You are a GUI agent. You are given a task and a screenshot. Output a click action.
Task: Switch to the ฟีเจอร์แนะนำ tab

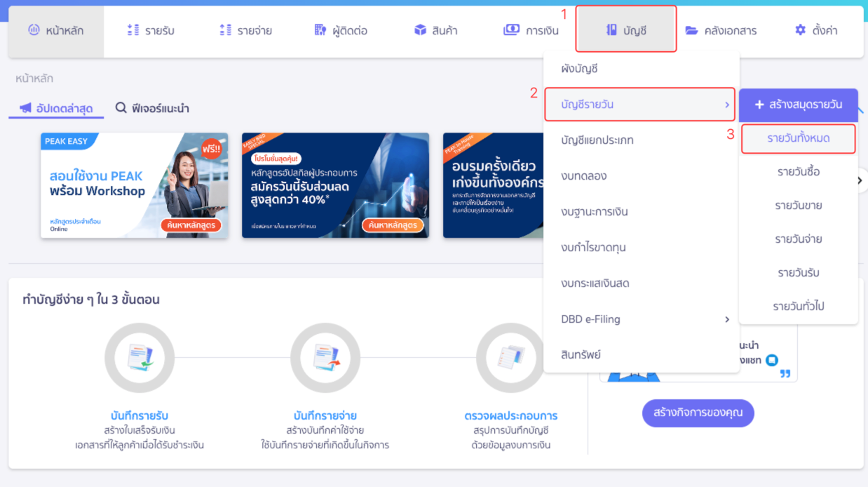(x=152, y=108)
